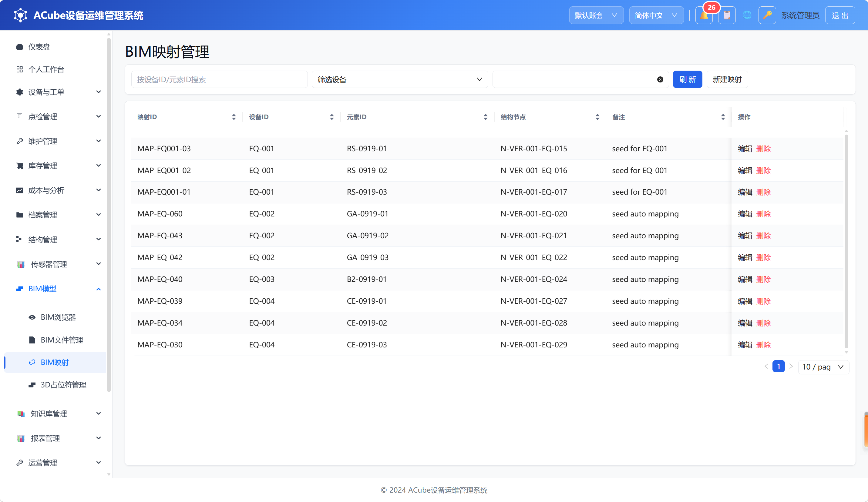Click the globe icon in header
868x502 pixels.
point(747,15)
